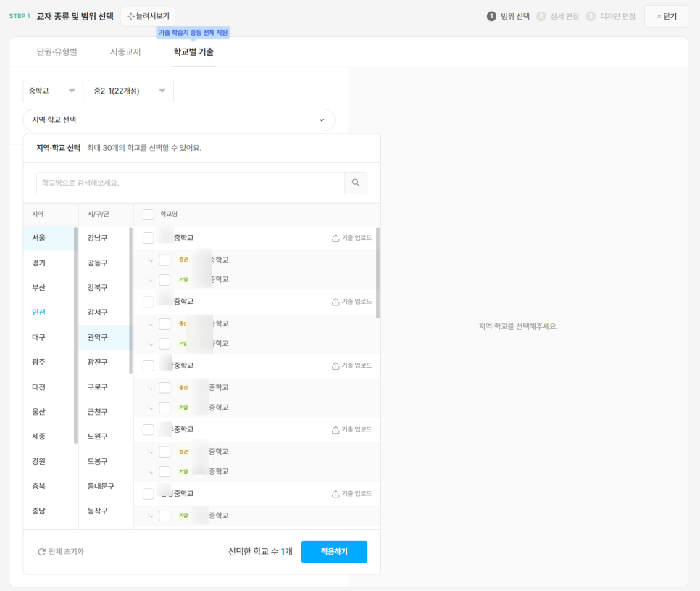Click the 전체 초기화 reset button

pos(61,552)
